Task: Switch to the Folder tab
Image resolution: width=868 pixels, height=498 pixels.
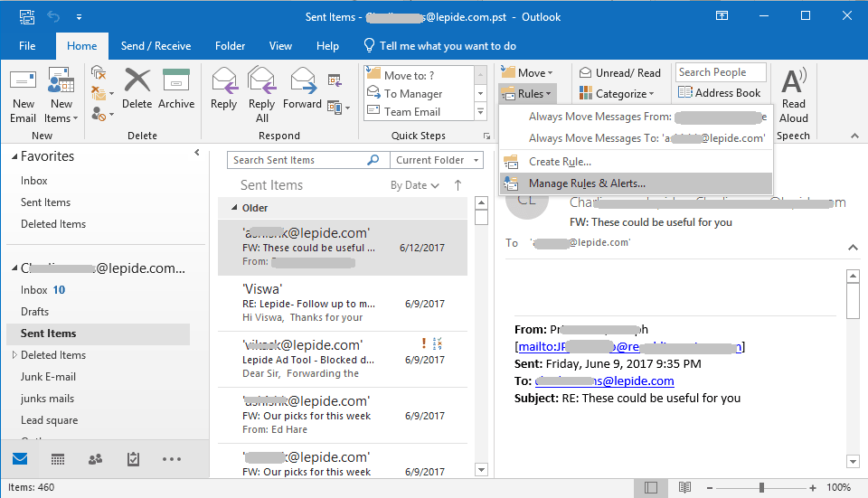Action: 230,46
